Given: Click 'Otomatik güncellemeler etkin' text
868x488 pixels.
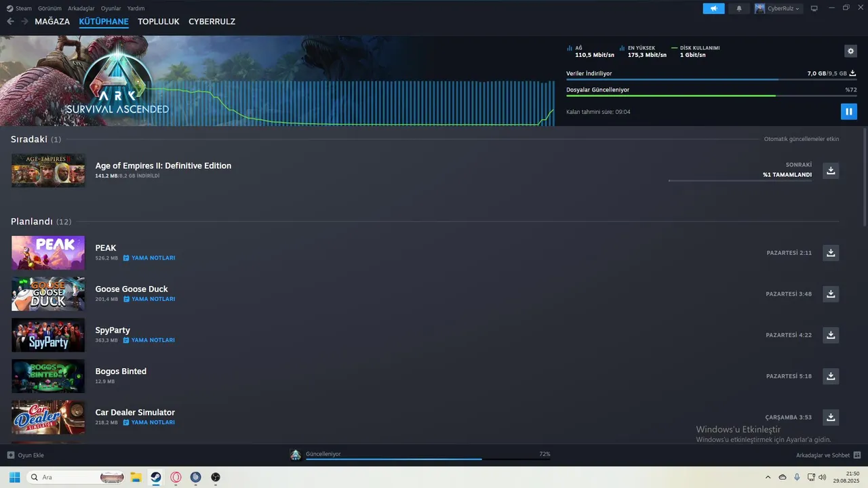Looking at the screenshot, I should 802,139.
